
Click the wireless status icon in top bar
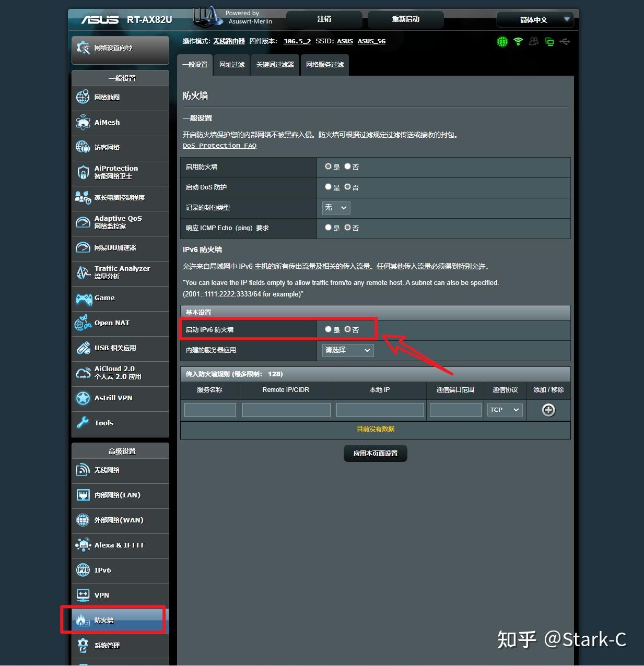click(517, 42)
